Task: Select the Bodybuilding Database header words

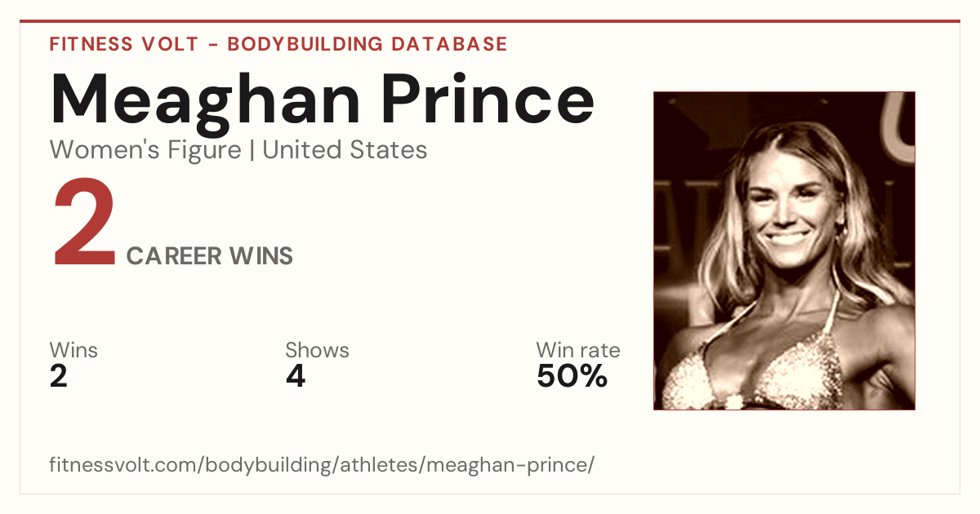Action: pos(367,44)
